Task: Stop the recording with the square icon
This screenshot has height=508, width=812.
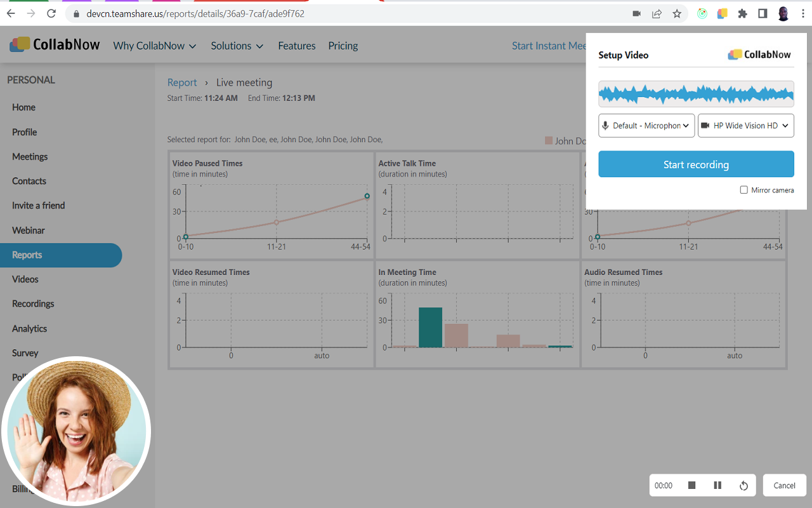Action: coord(692,485)
